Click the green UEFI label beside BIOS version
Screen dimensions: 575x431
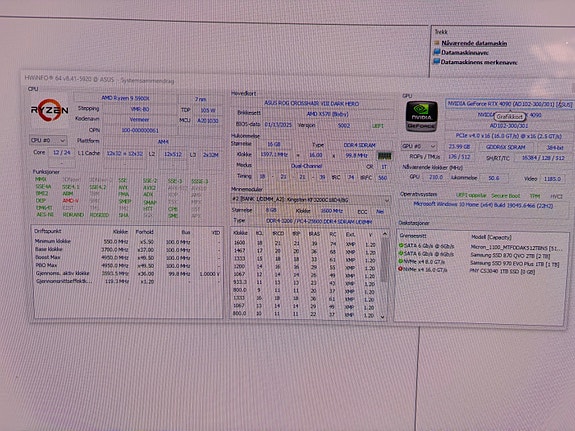(378, 126)
